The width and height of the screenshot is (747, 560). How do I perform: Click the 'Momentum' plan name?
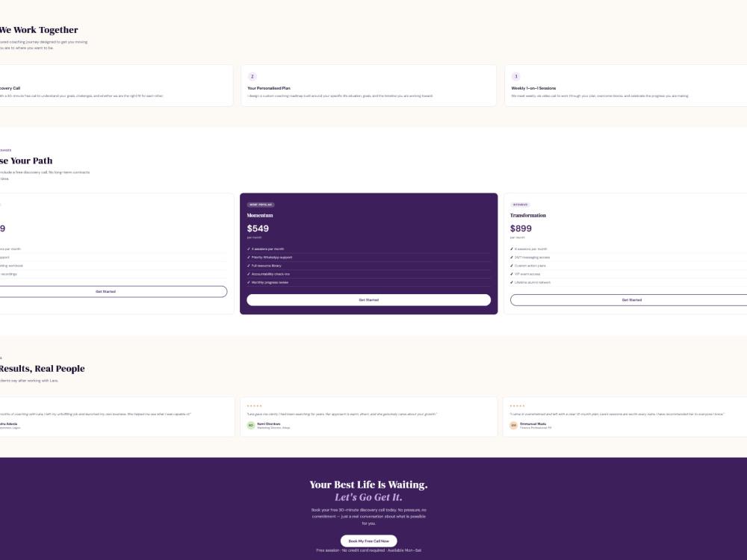tap(260, 215)
